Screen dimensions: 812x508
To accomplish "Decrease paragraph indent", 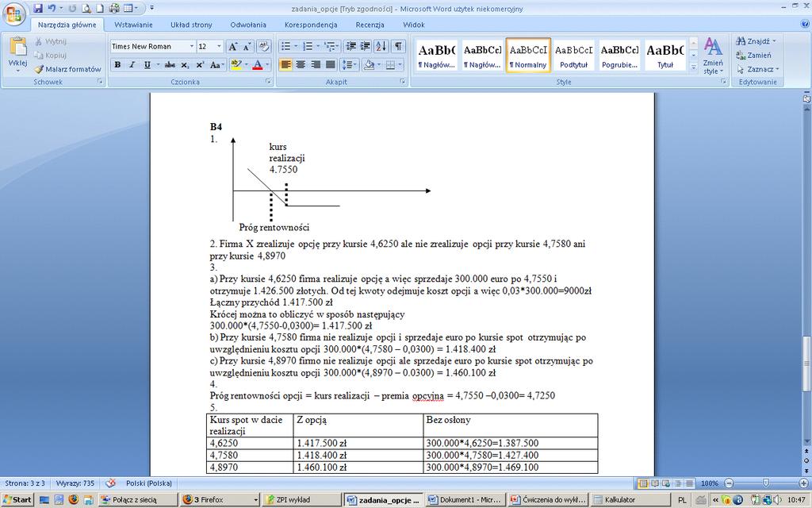I will tap(350, 47).
